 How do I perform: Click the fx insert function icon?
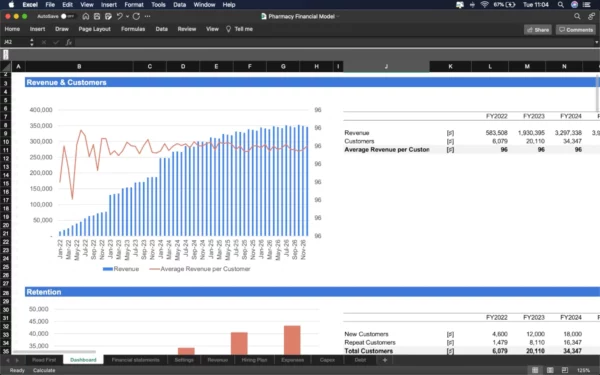[x=69, y=42]
